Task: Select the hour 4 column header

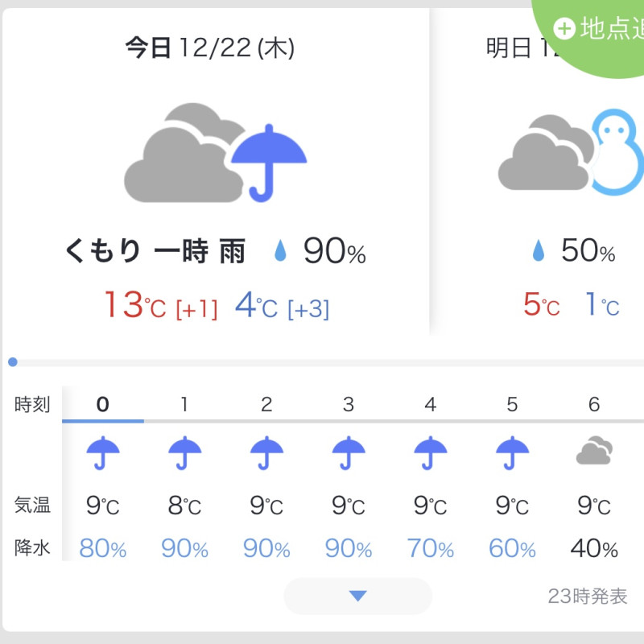Action: point(430,405)
